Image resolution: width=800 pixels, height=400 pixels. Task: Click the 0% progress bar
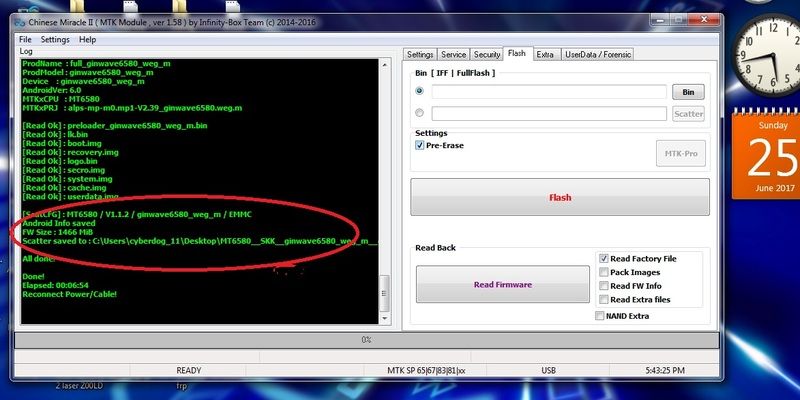coord(366,340)
